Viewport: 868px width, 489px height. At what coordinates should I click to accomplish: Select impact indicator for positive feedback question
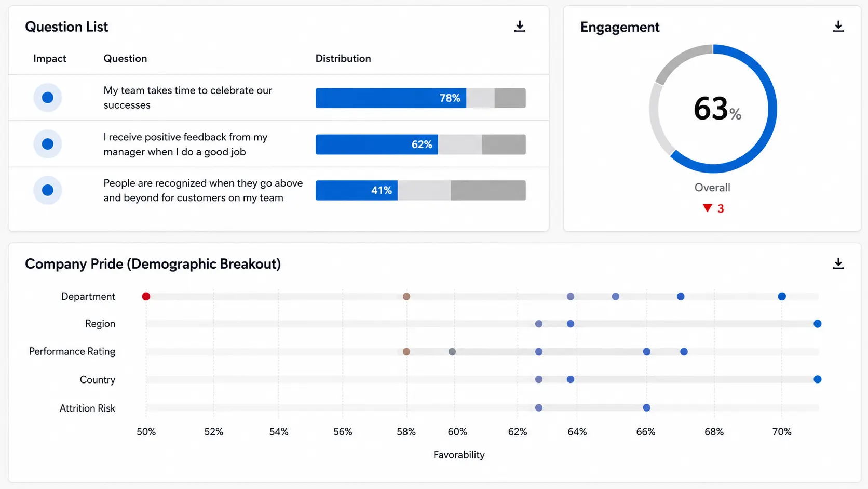click(x=48, y=144)
